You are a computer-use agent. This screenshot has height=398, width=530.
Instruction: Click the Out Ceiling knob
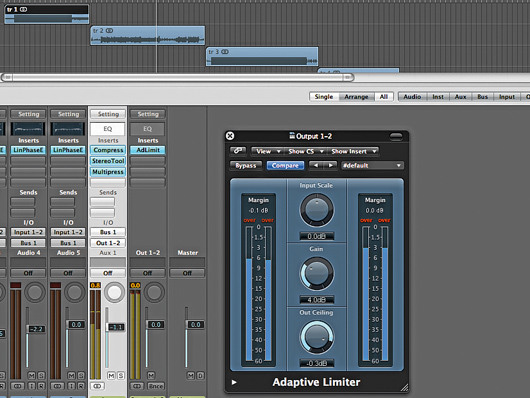click(317, 337)
